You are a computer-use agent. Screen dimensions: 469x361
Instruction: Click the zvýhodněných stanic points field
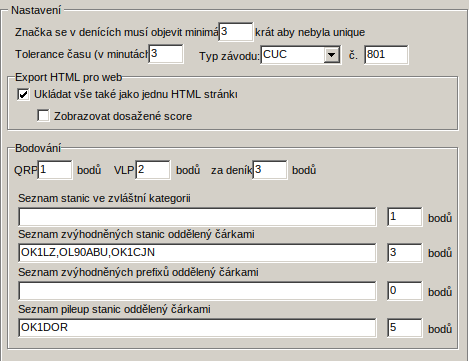coord(405,253)
